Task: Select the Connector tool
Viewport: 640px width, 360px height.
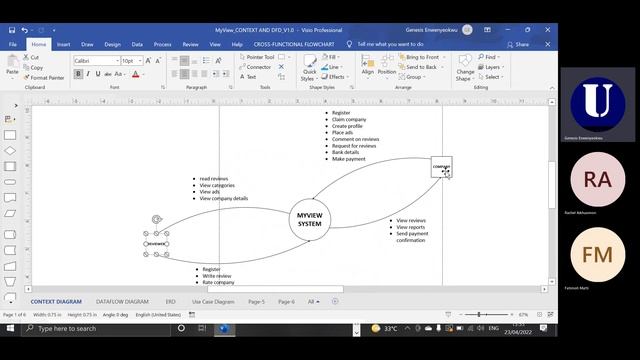Action: (x=255, y=67)
